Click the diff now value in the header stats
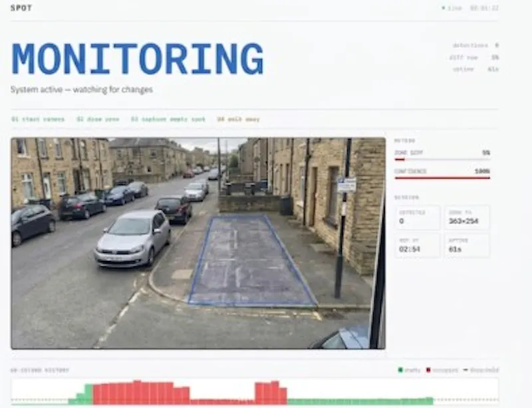Viewport: 532px width, 408px height. [x=495, y=57]
